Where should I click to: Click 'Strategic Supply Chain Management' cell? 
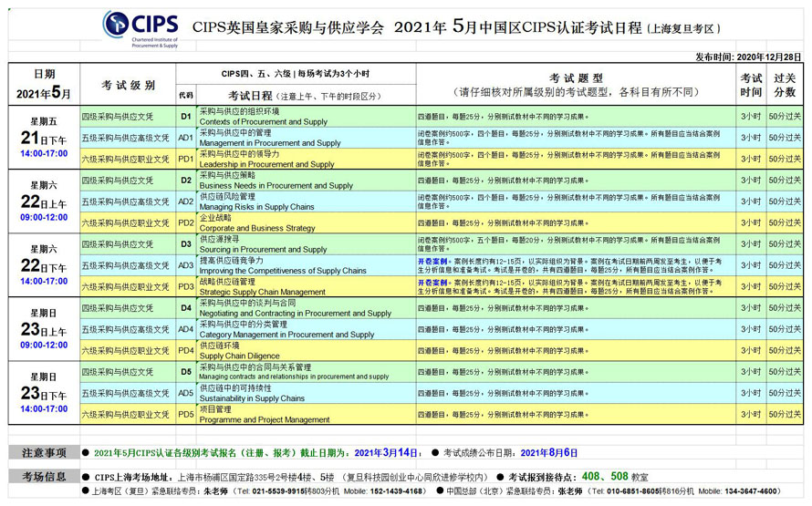[307, 286]
